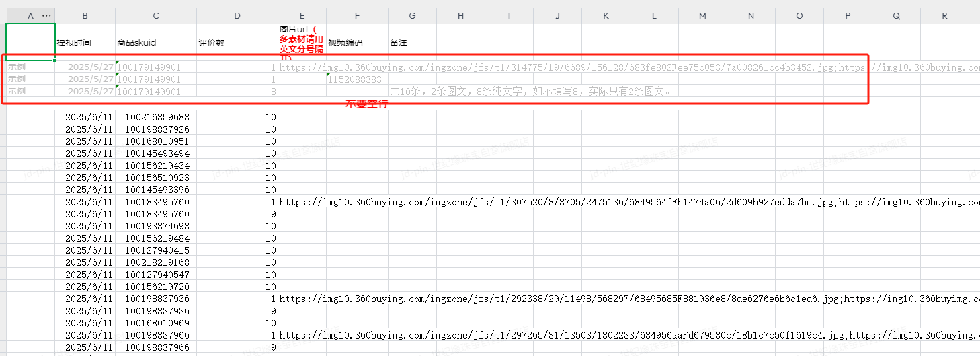This screenshot has width=980, height=356.
Task: Click the 提报时间 header cell
Action: coord(85,42)
